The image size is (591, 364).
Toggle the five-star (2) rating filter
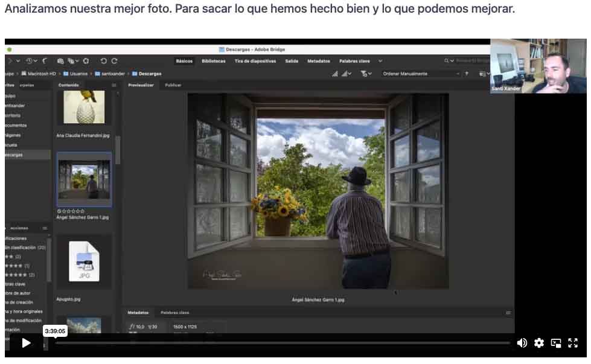(19, 275)
